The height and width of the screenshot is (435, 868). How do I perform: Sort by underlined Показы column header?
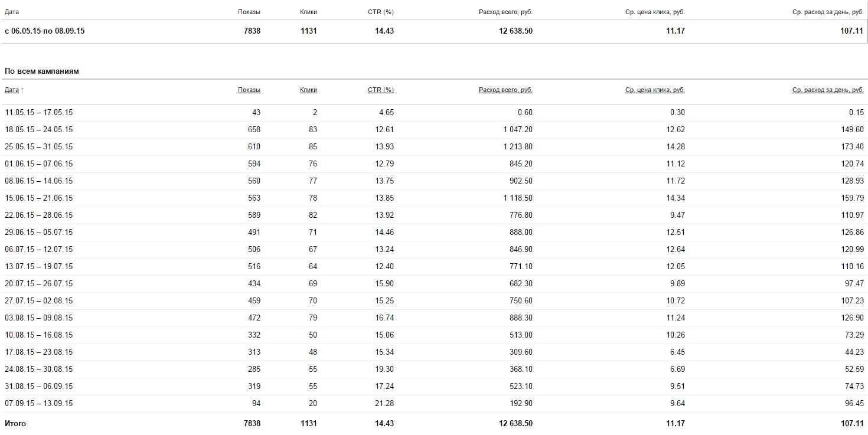tap(249, 90)
